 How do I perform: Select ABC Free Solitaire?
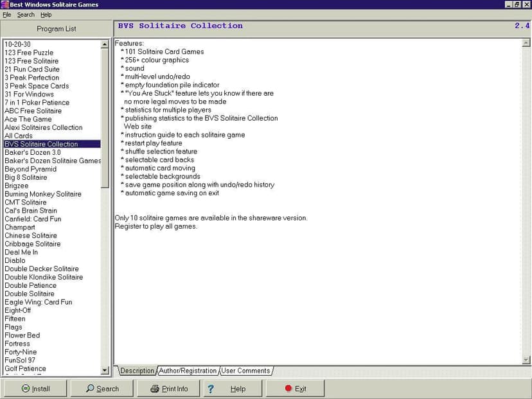[x=52, y=111]
